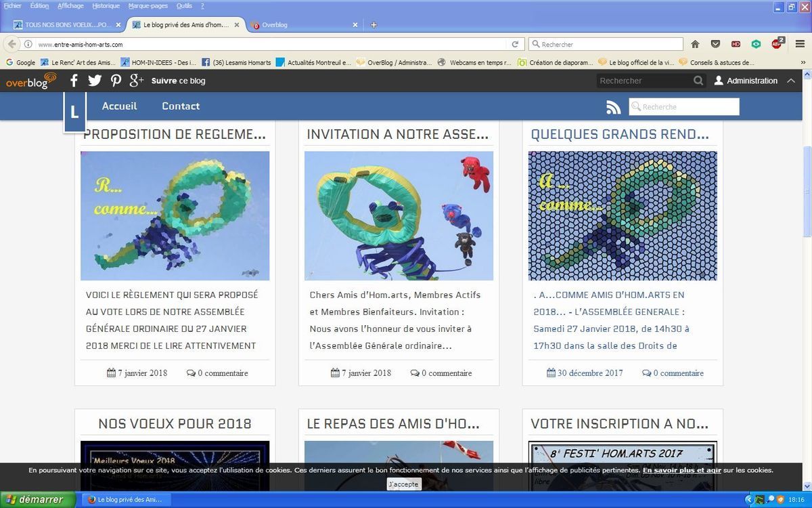Share blog on Twitter icon
The height and width of the screenshot is (508, 812).
95,81
